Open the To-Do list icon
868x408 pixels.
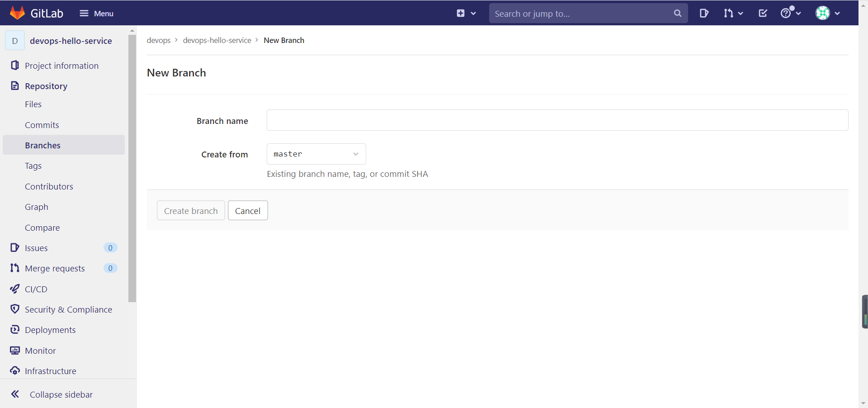tap(763, 14)
